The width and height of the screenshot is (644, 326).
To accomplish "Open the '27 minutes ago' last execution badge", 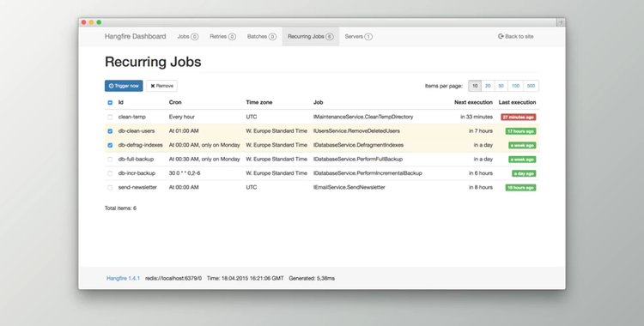I will [x=519, y=117].
